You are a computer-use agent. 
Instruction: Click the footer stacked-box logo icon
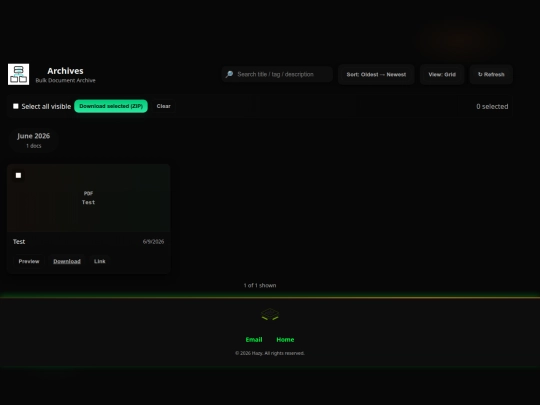click(x=270, y=314)
